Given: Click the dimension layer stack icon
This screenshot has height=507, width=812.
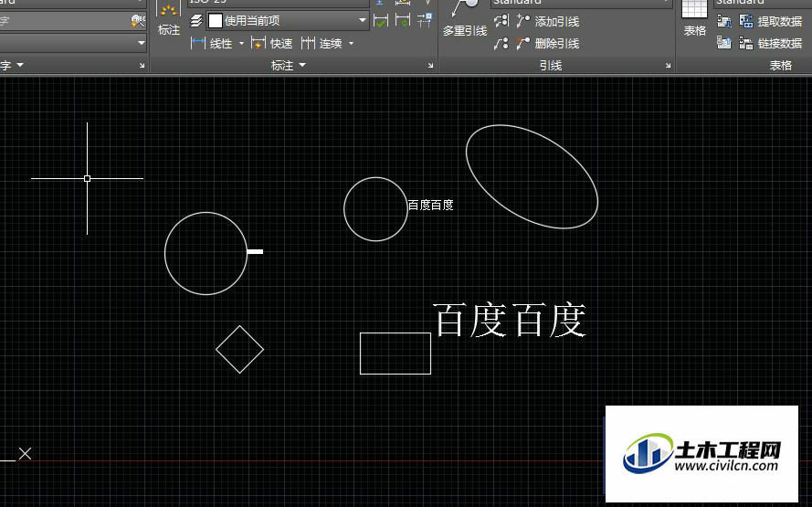Looking at the screenshot, I should pyautogui.click(x=196, y=21).
